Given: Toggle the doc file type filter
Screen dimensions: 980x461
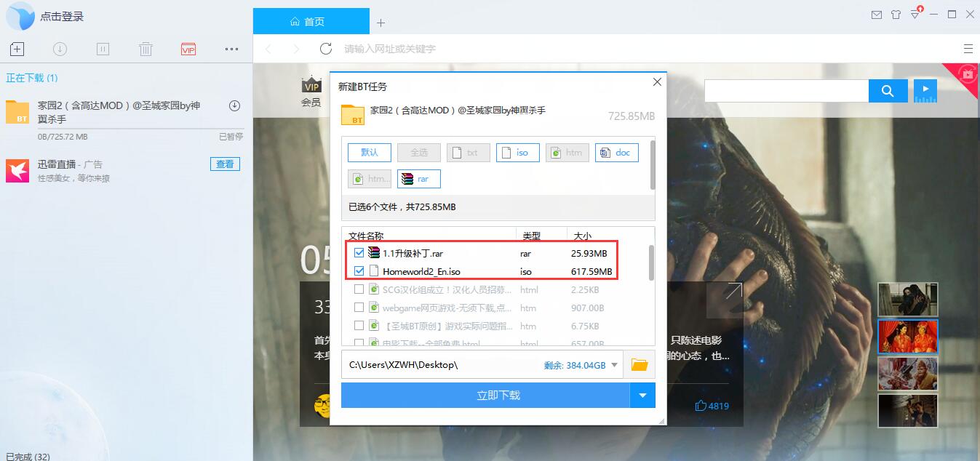Looking at the screenshot, I should (616, 153).
